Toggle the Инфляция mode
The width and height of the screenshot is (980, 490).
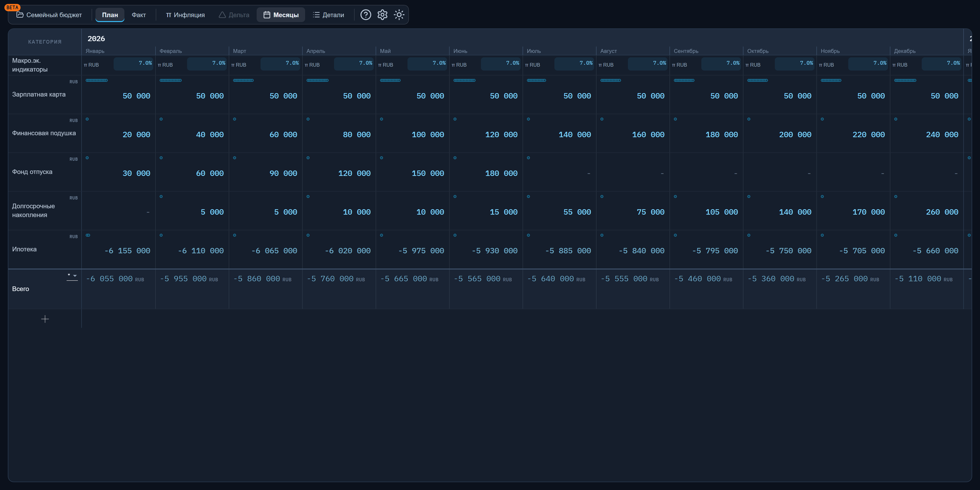[x=185, y=15]
